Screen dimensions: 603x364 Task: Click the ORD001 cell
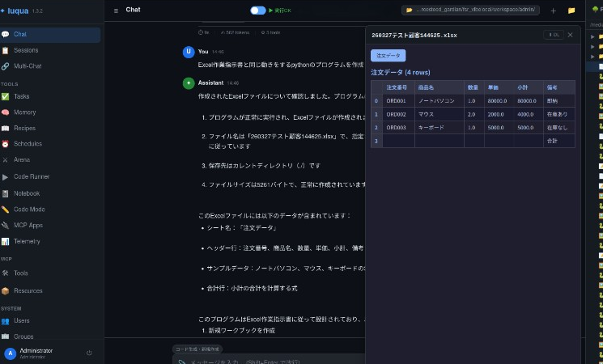coord(398,101)
